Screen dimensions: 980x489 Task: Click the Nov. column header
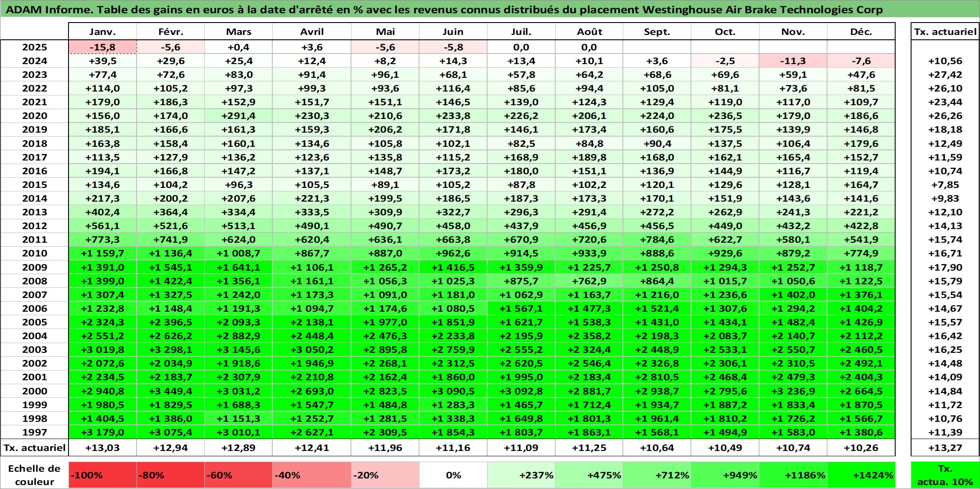click(x=793, y=31)
